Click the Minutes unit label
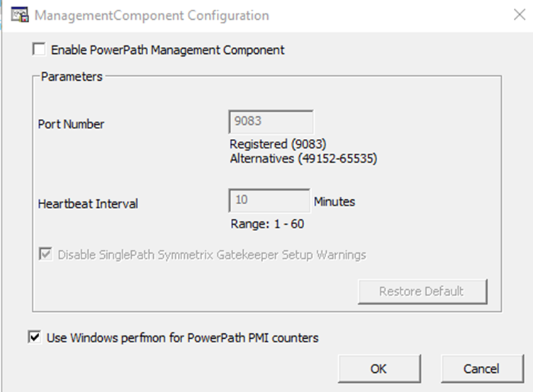 tap(334, 201)
